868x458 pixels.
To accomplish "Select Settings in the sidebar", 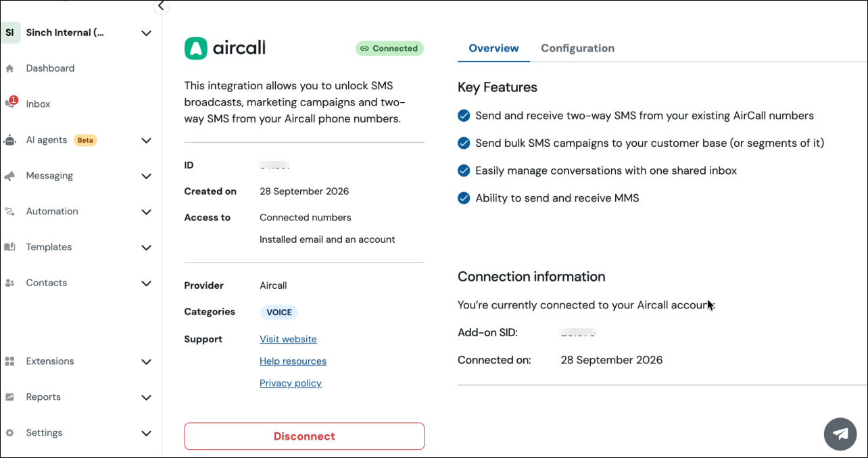I will coord(44,433).
